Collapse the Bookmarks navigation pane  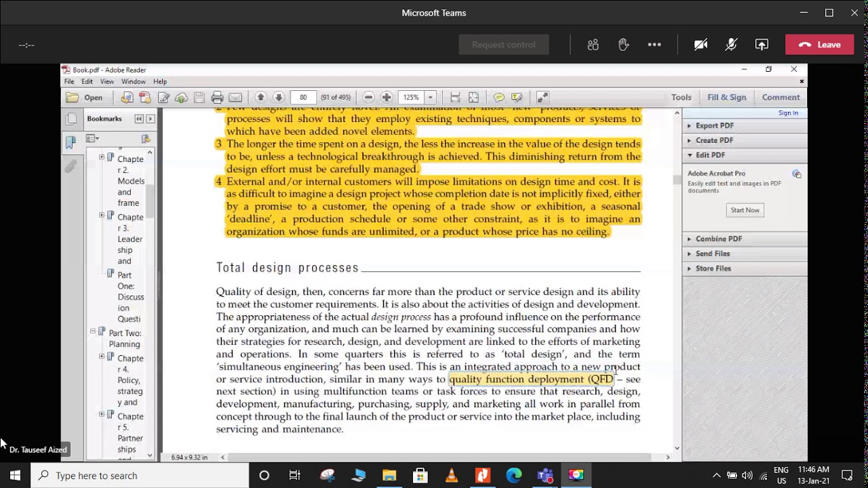(138, 119)
